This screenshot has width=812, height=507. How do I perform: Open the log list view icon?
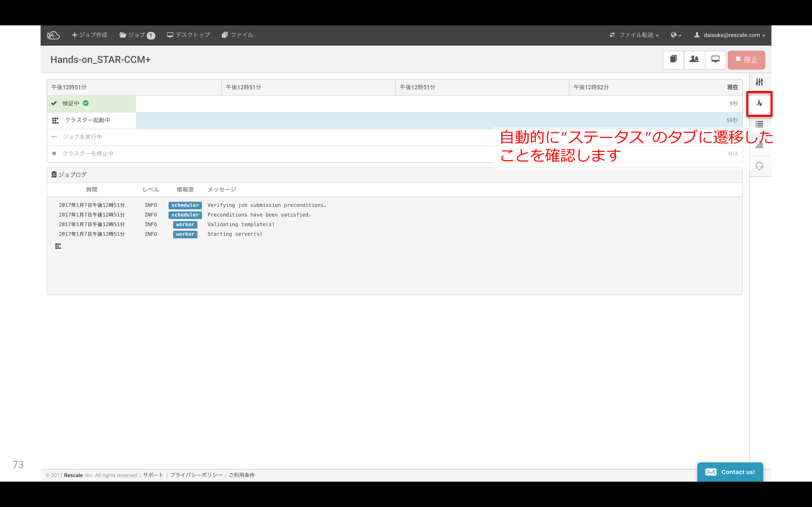(759, 124)
